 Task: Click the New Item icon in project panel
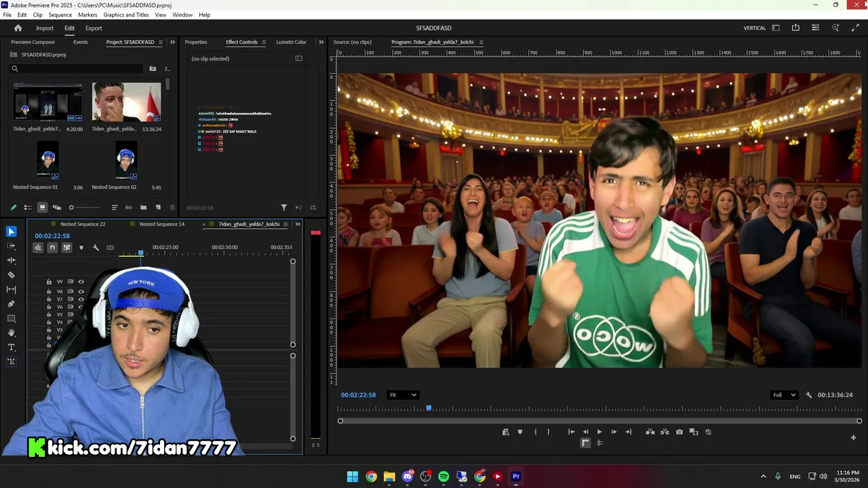click(158, 207)
